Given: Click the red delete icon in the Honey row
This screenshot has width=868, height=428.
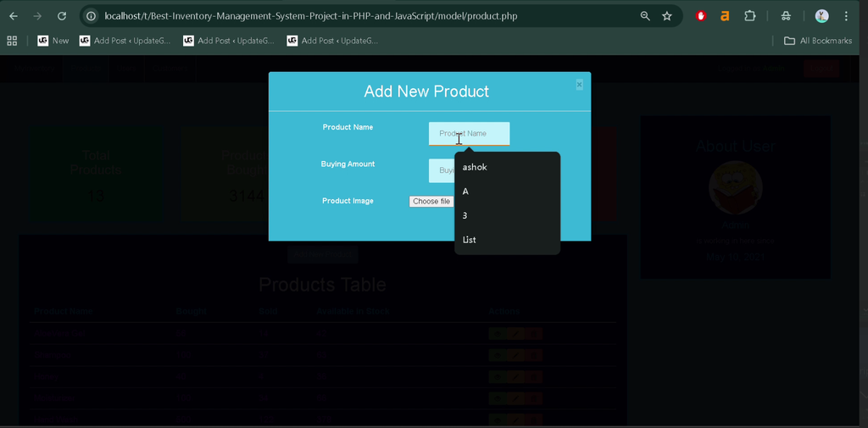Looking at the screenshot, I should coord(534,377).
